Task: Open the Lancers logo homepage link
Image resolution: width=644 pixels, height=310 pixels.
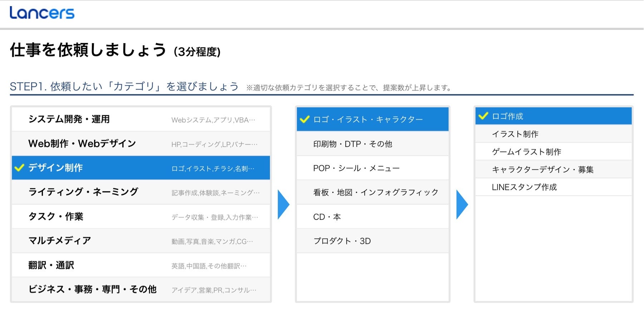Action: pos(42,13)
